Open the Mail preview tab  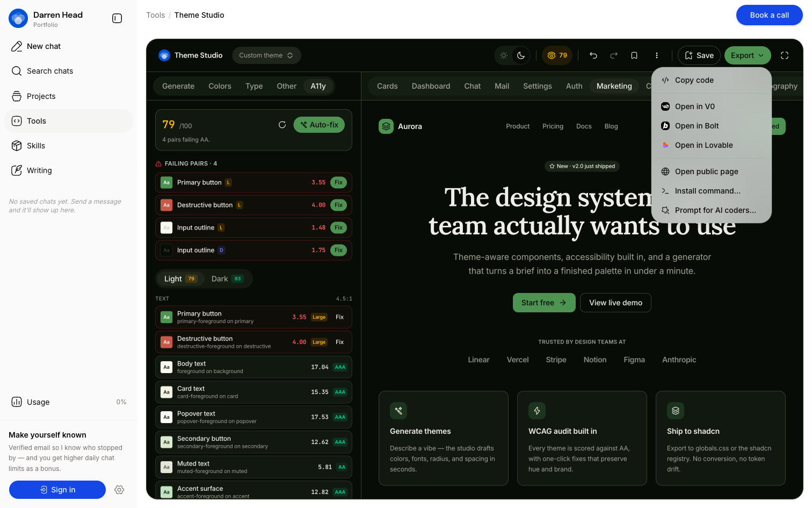coord(502,86)
